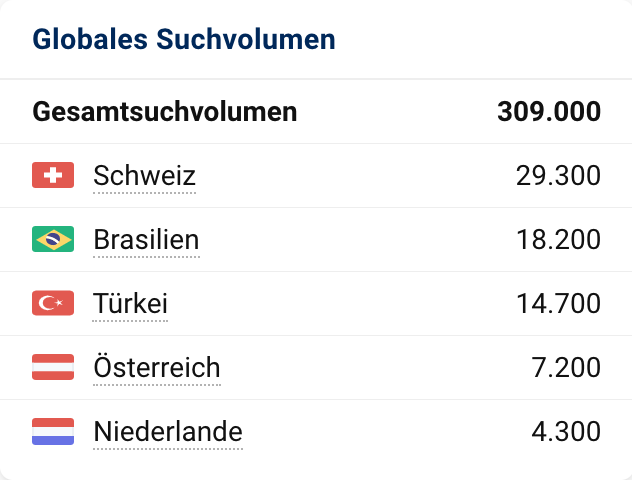
Task: Click empty space in the Österreich row
Action: click(370, 369)
